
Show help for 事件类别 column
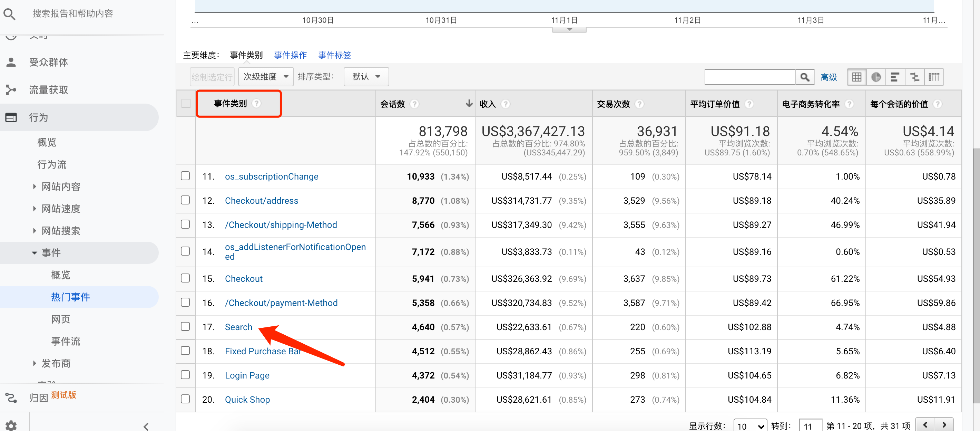[257, 103]
